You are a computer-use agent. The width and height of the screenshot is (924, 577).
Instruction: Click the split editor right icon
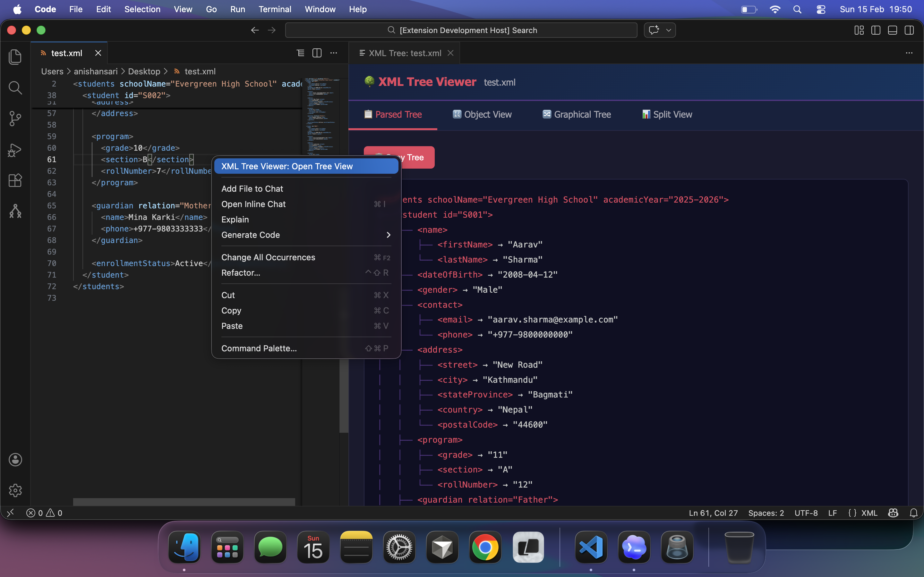click(317, 53)
